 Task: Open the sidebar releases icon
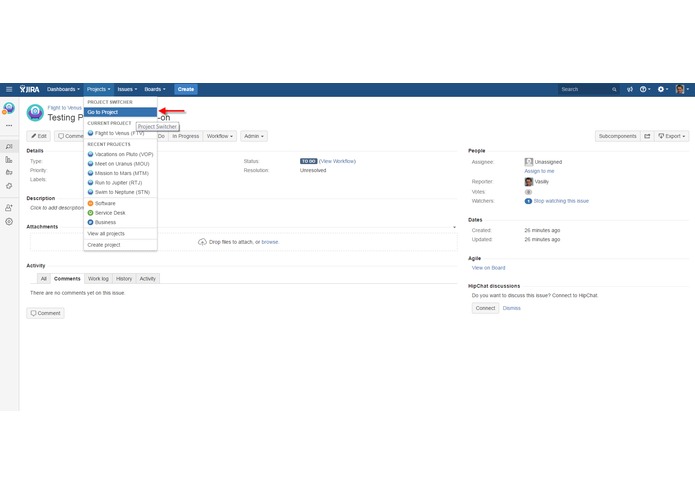[x=9, y=173]
